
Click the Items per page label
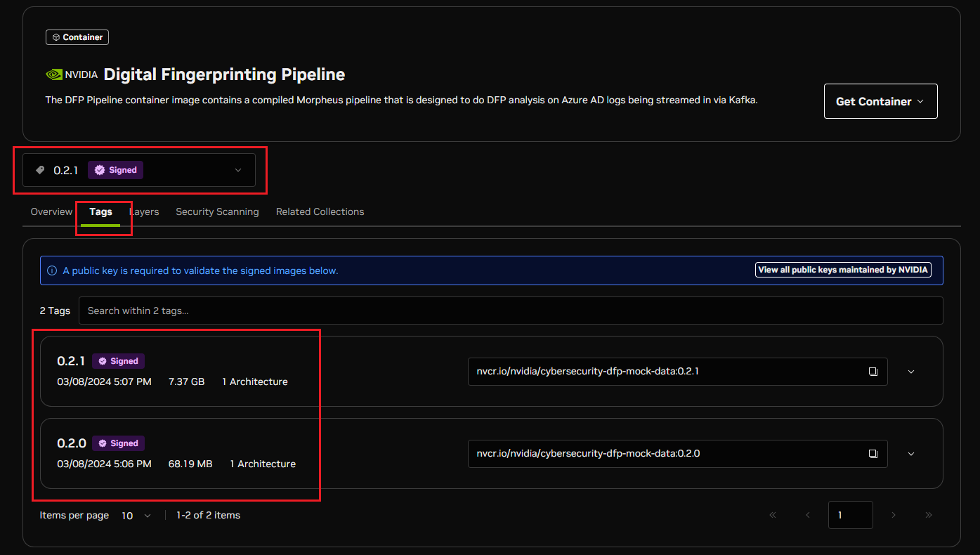tap(74, 515)
